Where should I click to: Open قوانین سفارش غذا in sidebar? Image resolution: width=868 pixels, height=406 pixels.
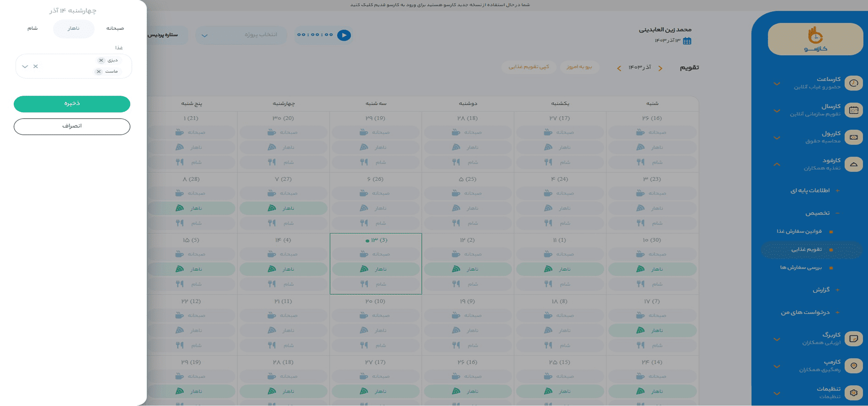(x=799, y=231)
